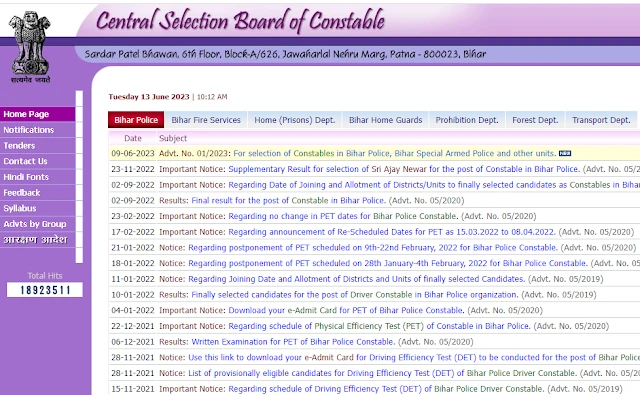
Task: Open Supplementary Result for Sri Ajay Newar link
Action: pyautogui.click(x=404, y=169)
